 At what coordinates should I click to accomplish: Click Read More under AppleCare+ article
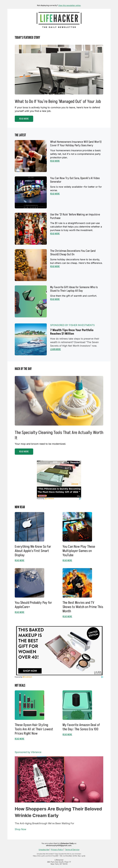(20, 612)
